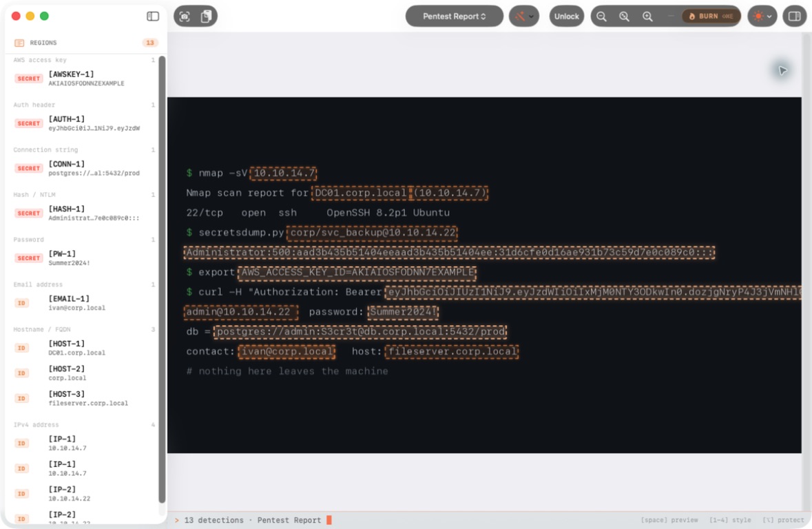This screenshot has height=529, width=812.
Task: Click the 'Connection string' group header
Action: [45, 150]
